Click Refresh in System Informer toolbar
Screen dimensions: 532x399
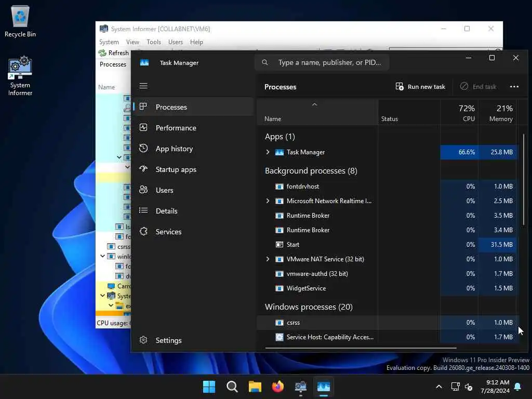point(114,53)
